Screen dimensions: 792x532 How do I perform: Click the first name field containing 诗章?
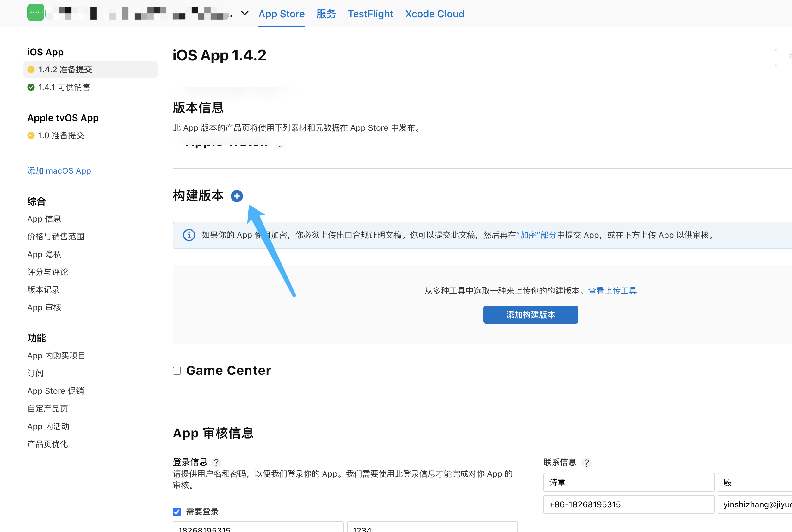point(628,482)
